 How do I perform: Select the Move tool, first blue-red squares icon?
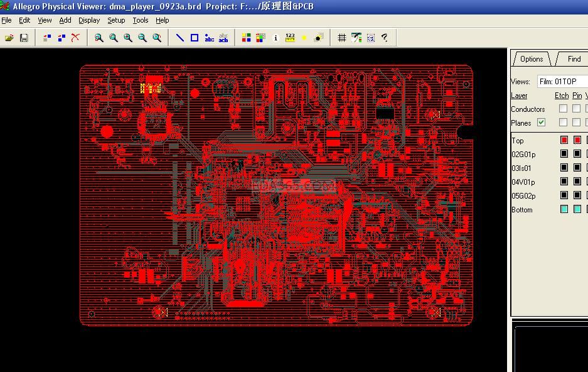click(47, 38)
